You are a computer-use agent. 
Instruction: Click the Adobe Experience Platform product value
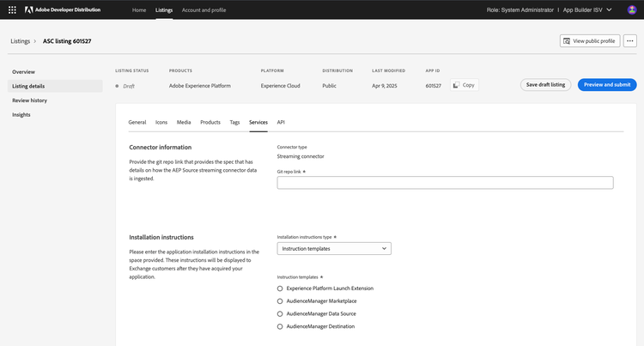click(x=200, y=86)
